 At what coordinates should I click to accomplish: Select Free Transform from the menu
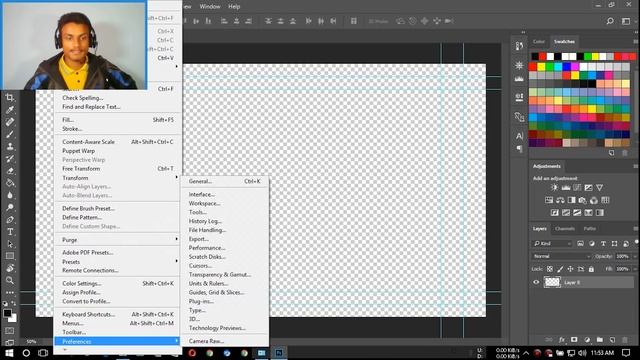point(118,169)
